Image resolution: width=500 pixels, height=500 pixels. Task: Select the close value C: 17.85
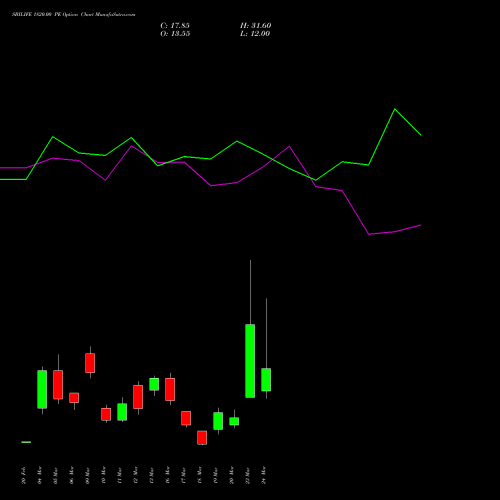(175, 26)
